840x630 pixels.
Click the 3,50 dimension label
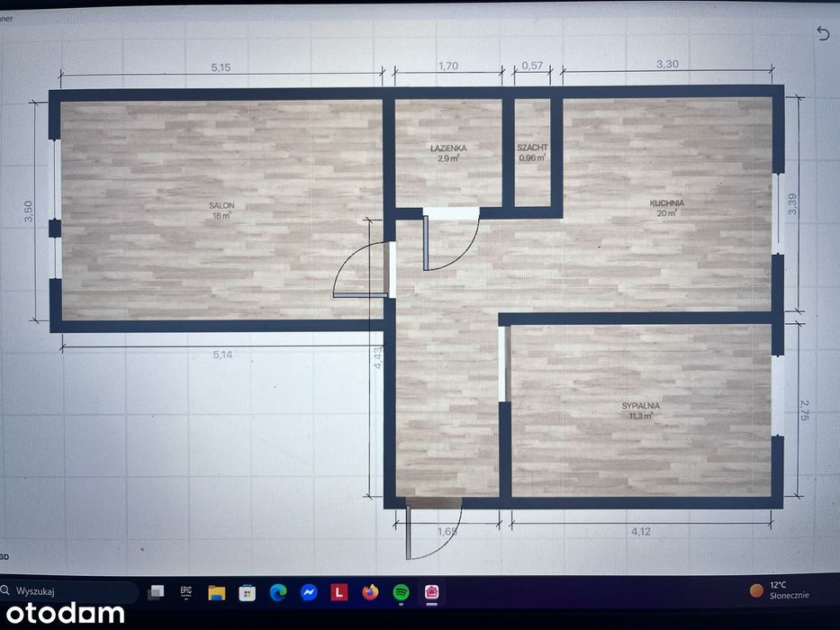coord(29,211)
